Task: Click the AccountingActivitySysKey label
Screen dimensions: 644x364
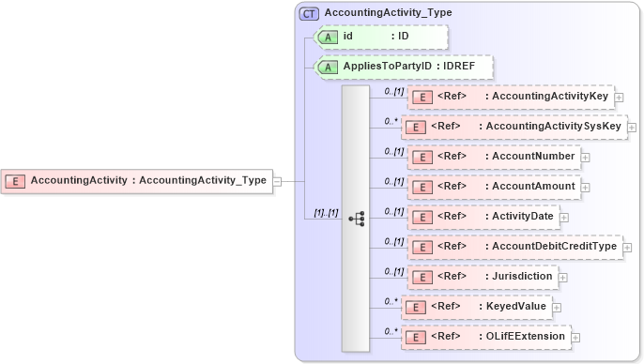Action: [553, 126]
